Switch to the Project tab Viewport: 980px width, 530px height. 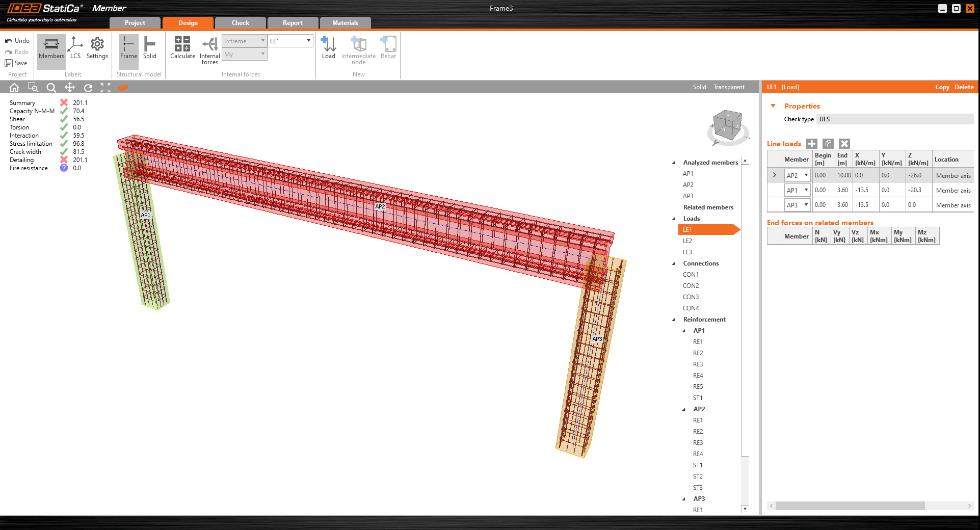pos(135,23)
